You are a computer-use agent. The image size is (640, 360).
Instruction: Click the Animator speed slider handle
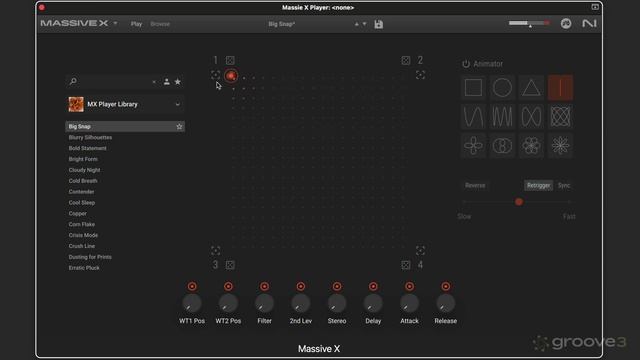pyautogui.click(x=519, y=202)
